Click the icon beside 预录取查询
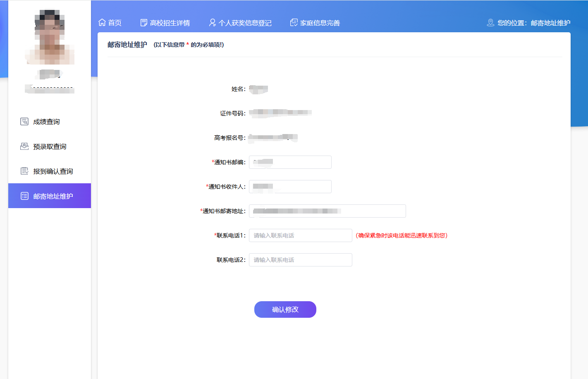Screen dimensions: 588x379 (x=24, y=146)
